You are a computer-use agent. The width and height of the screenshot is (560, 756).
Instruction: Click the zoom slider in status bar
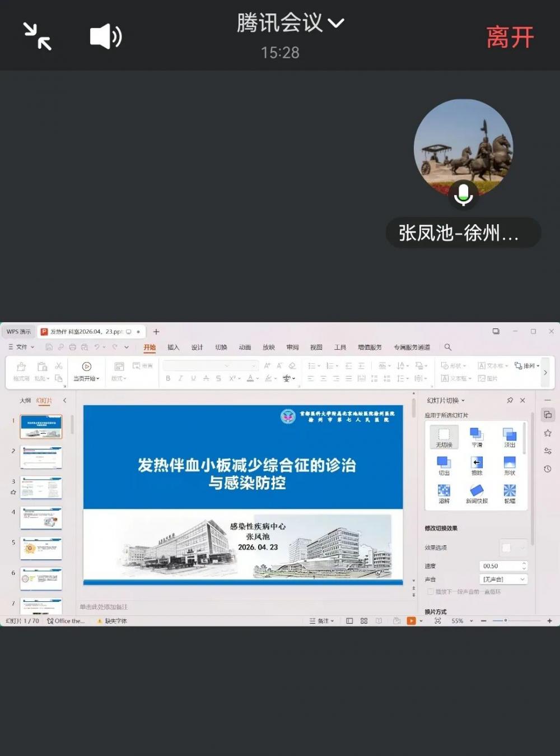point(506,621)
